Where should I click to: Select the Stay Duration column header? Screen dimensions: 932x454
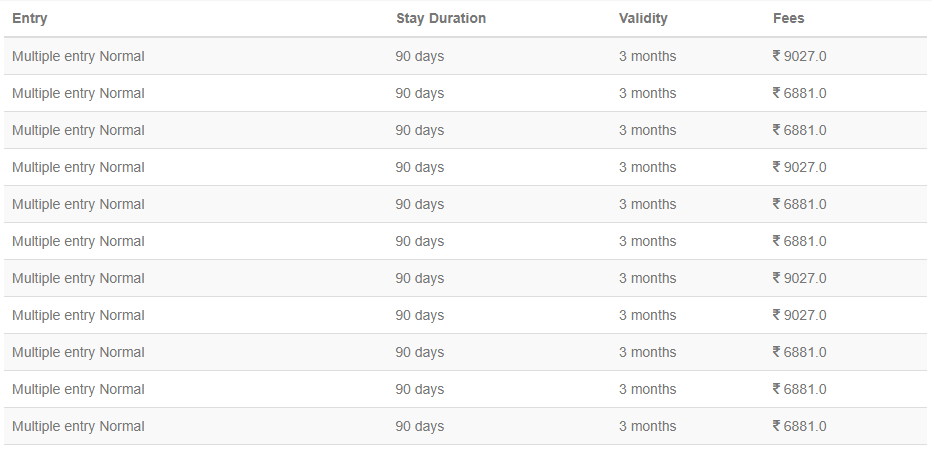441,18
